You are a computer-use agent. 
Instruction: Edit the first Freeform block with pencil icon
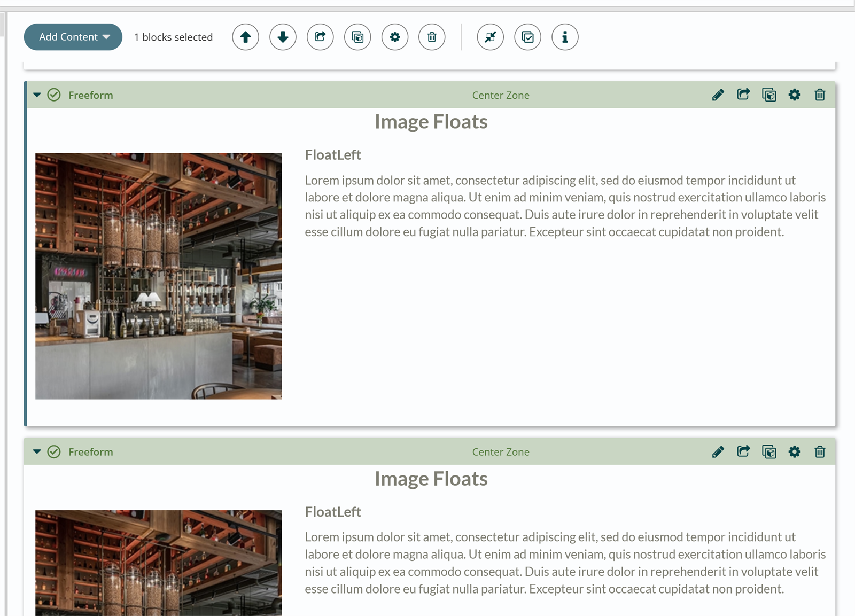718,95
